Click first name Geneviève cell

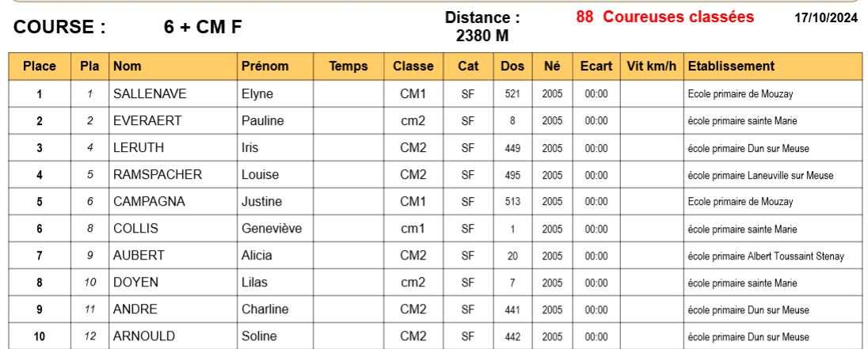pos(275,229)
